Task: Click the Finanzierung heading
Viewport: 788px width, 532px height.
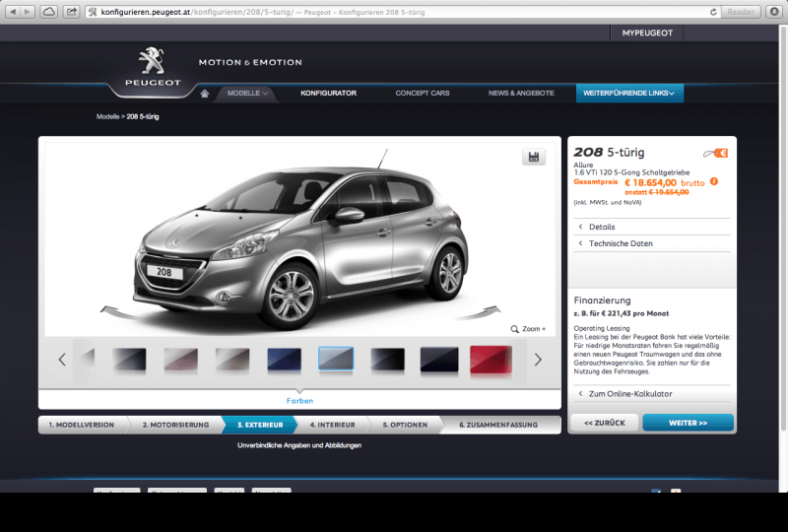Action: pyautogui.click(x=602, y=300)
